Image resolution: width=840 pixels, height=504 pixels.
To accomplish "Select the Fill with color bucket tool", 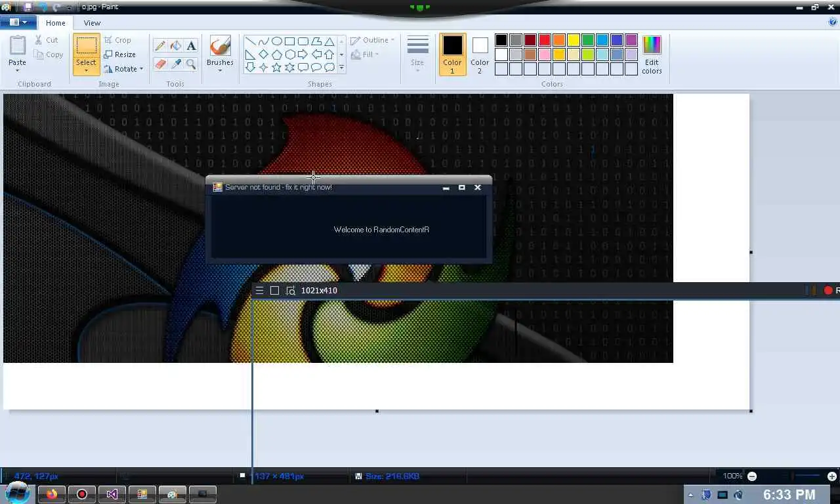I will [175, 45].
